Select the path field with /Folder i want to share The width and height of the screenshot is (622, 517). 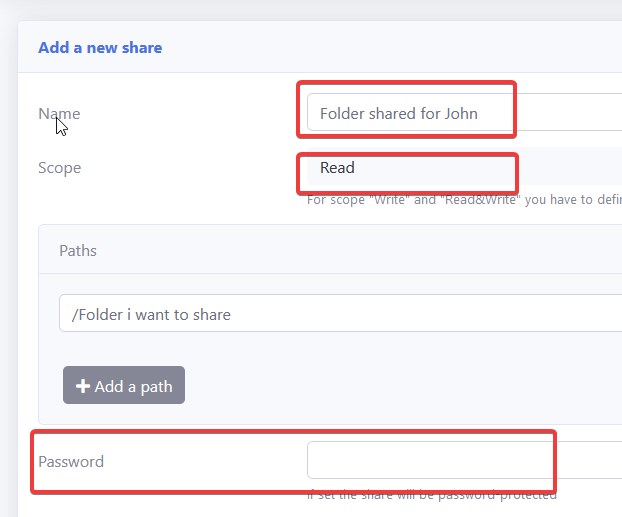[340, 314]
